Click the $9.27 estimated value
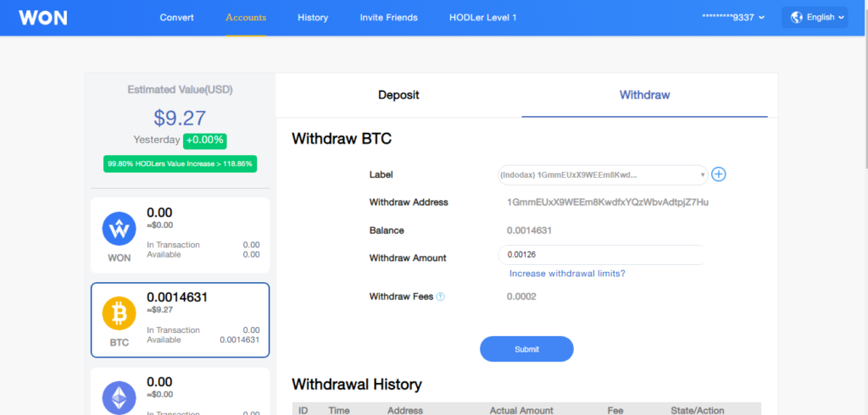 coord(180,118)
